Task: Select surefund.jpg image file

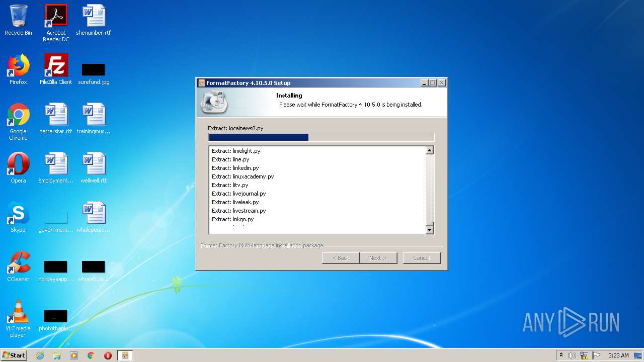Action: (x=94, y=73)
